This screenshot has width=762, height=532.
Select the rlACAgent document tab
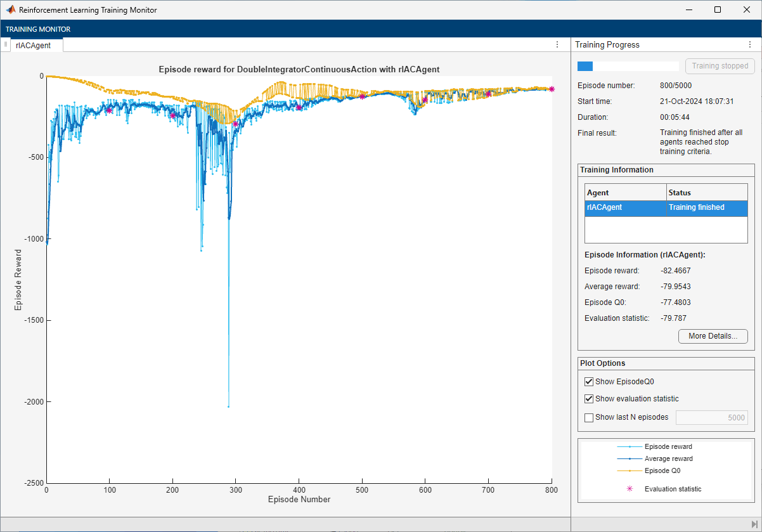[x=37, y=45]
